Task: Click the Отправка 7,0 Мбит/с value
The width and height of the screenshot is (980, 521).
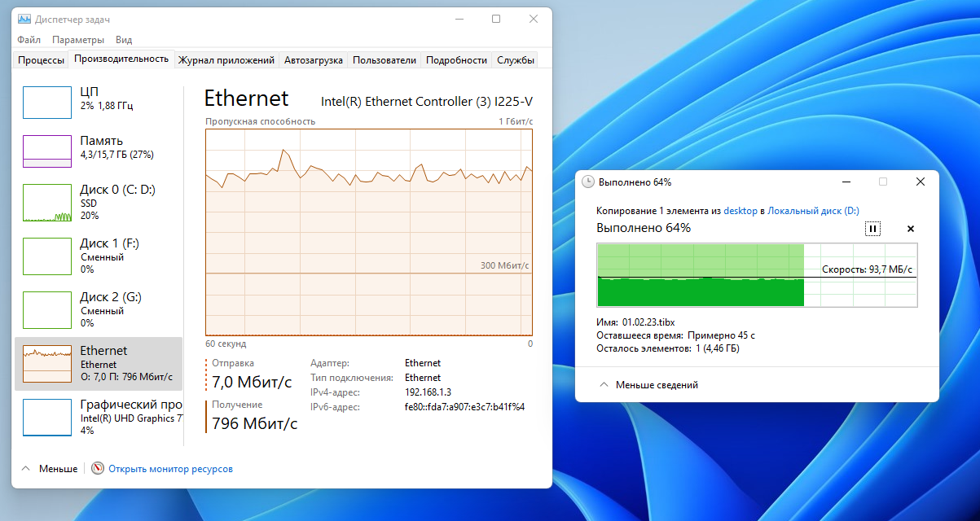Action: point(252,382)
